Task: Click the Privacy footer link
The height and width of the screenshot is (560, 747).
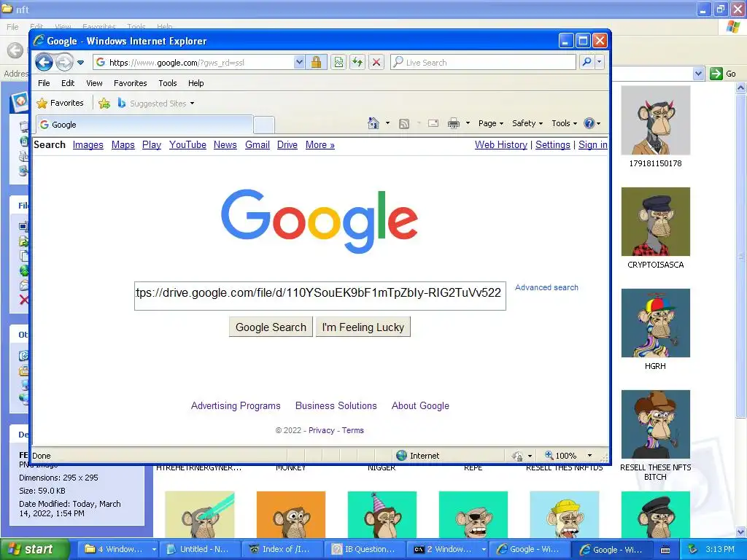Action: pyautogui.click(x=322, y=430)
